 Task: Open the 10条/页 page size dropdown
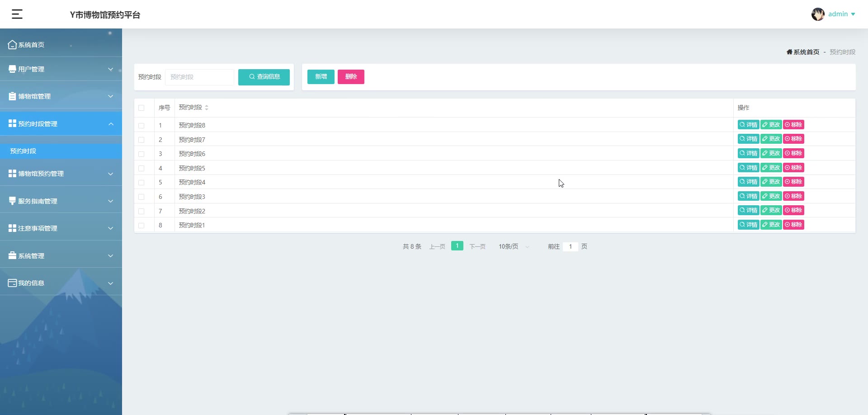click(514, 246)
